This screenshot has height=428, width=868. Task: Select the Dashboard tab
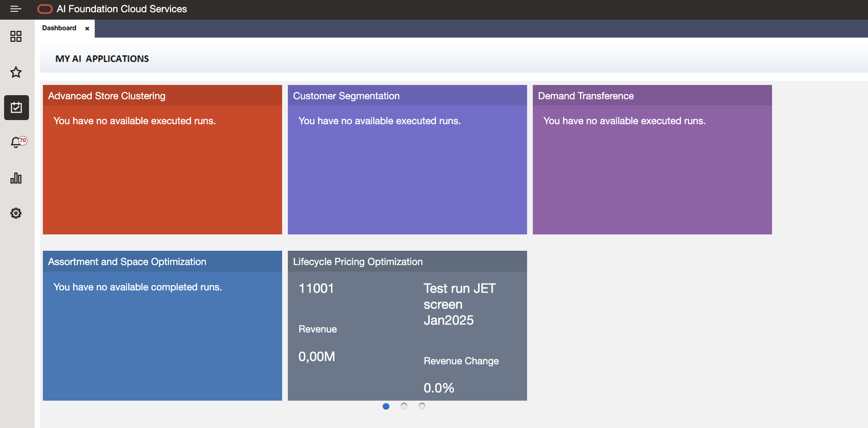[x=59, y=28]
